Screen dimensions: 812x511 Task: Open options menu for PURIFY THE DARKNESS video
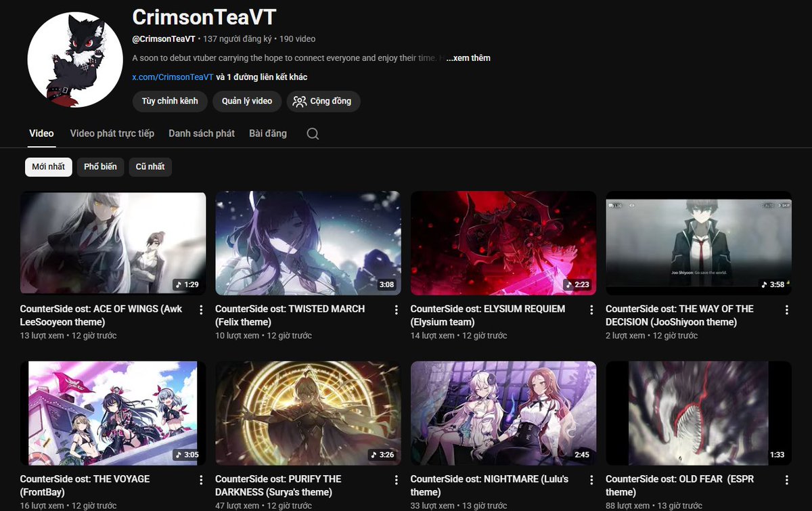(x=397, y=480)
